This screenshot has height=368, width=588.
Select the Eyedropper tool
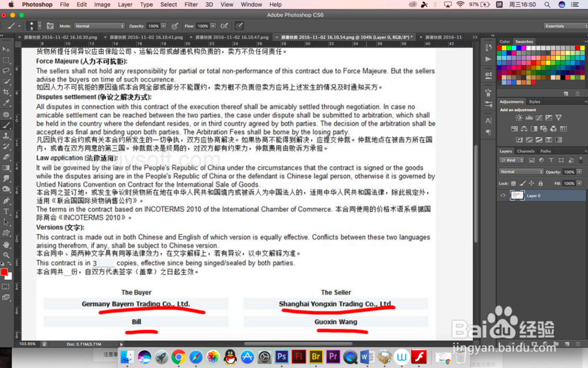pos(6,103)
